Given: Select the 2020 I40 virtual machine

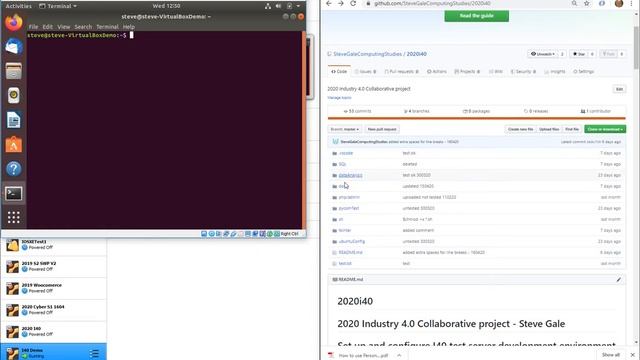Looking at the screenshot, I should coord(53,331).
